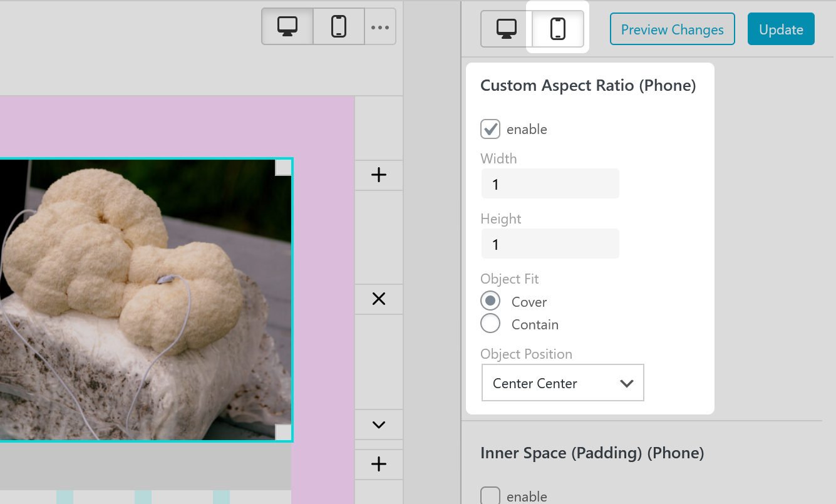This screenshot has height=504, width=836.
Task: Click the bottom resize handle of the image
Action: click(x=283, y=431)
